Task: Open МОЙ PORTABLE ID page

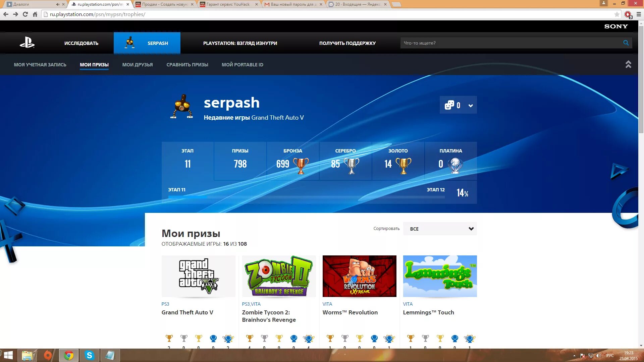Action: tap(243, 65)
